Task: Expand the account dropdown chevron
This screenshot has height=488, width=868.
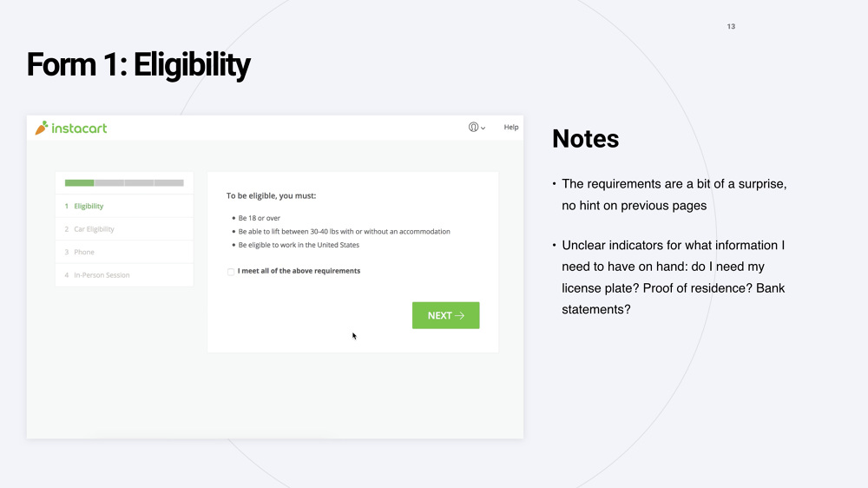Action: click(x=483, y=128)
